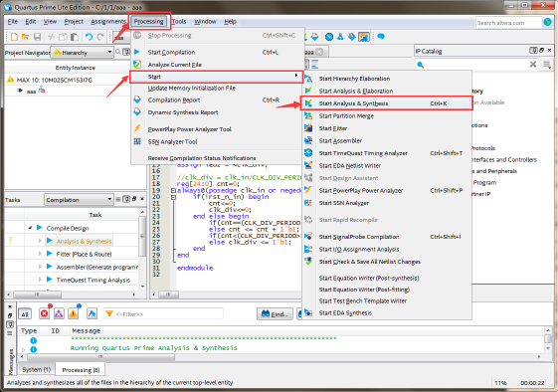558x392 pixels.
Task: Click the PowerPlay Power Analyzer Tool lightning icon
Action: click(x=137, y=129)
